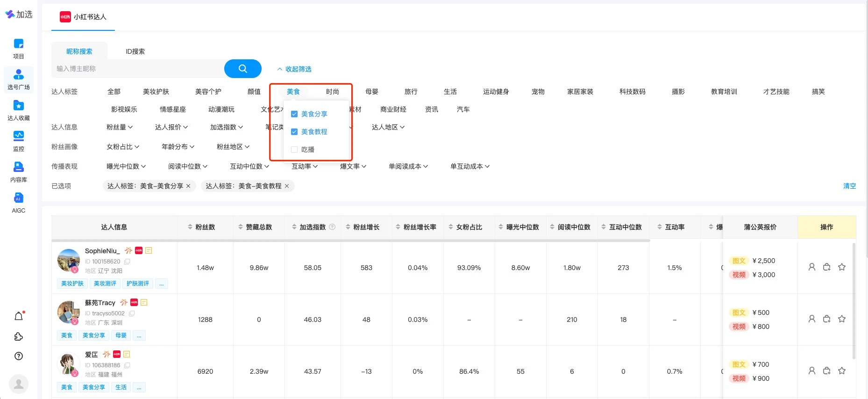Copy ID tracyso5002 with copy icon
Viewport: 868px width, 399px height.
132,313
